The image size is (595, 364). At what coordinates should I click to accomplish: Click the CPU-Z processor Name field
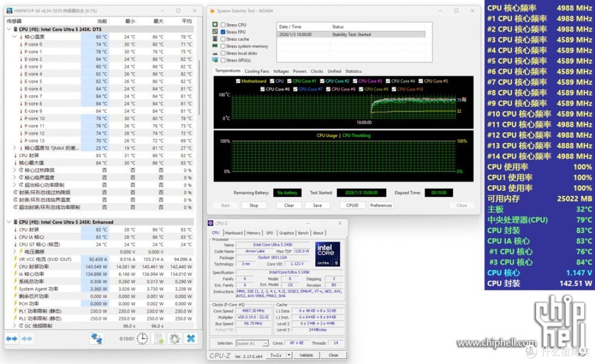click(273, 245)
